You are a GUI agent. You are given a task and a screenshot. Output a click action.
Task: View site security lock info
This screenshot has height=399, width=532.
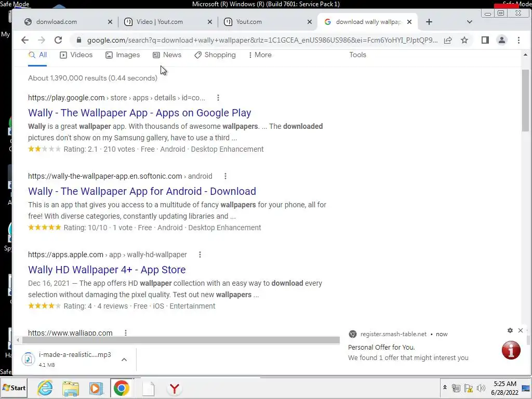pyautogui.click(x=79, y=40)
